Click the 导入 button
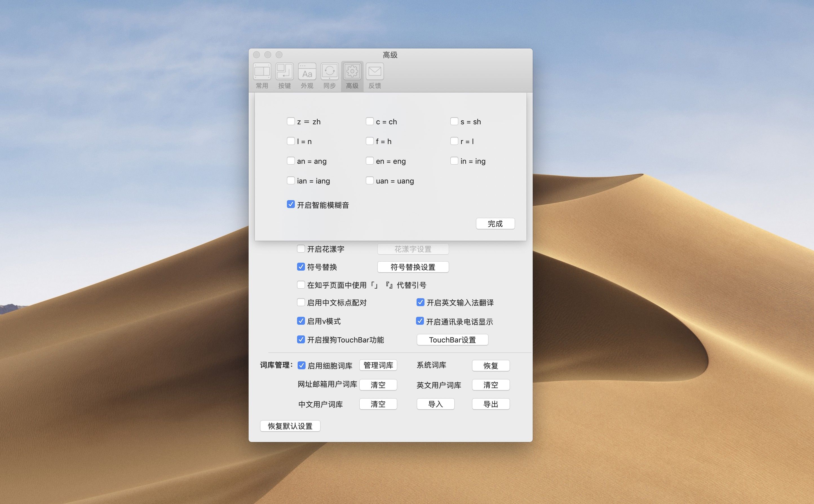 coord(435,404)
